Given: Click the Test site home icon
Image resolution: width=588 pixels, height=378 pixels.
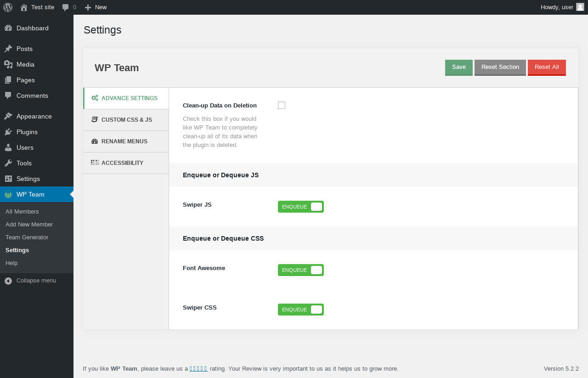Looking at the screenshot, I should coord(24,7).
